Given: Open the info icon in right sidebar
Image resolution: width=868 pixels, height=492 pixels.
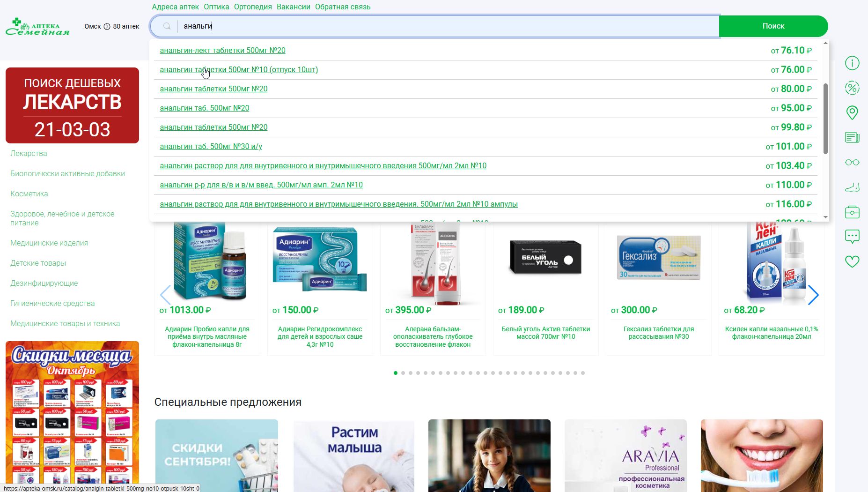Looking at the screenshot, I should 852,63.
